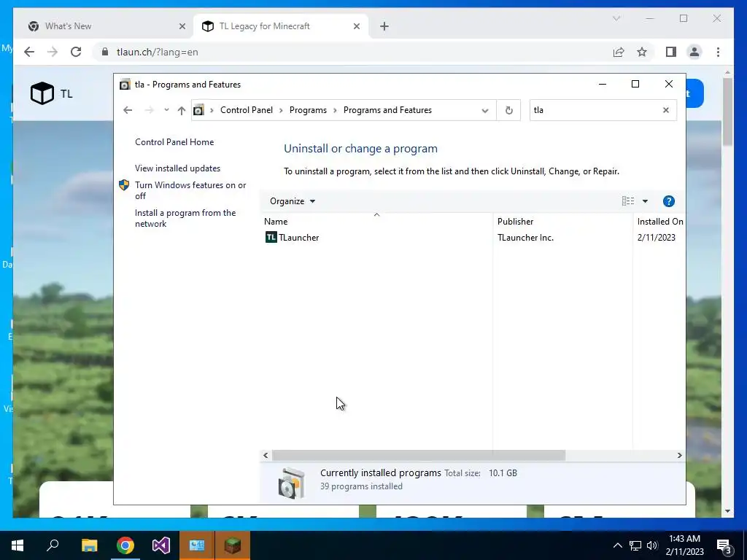Viewport: 747px width, 560px height.
Task: Click the refresh button next to address bar
Action: click(x=508, y=110)
